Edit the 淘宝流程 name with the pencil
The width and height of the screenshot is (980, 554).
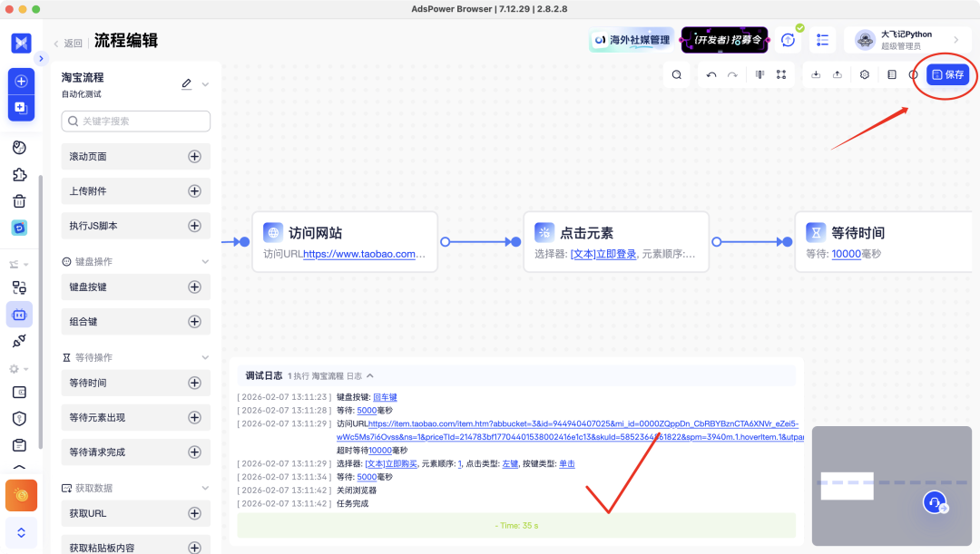186,83
